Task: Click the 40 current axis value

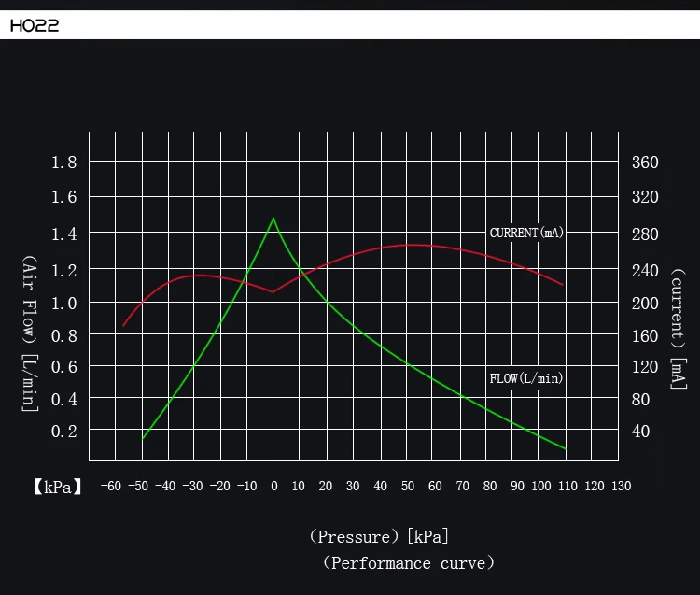Action: (640, 432)
